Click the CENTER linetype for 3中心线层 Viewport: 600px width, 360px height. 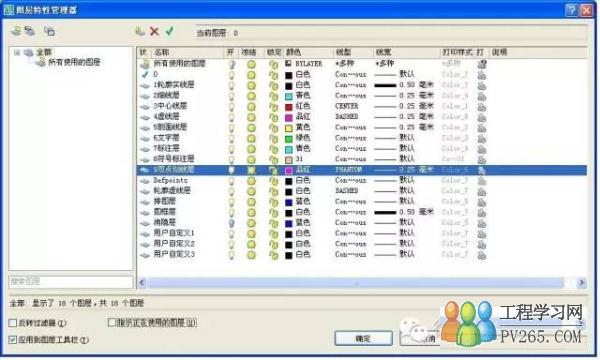[347, 106]
